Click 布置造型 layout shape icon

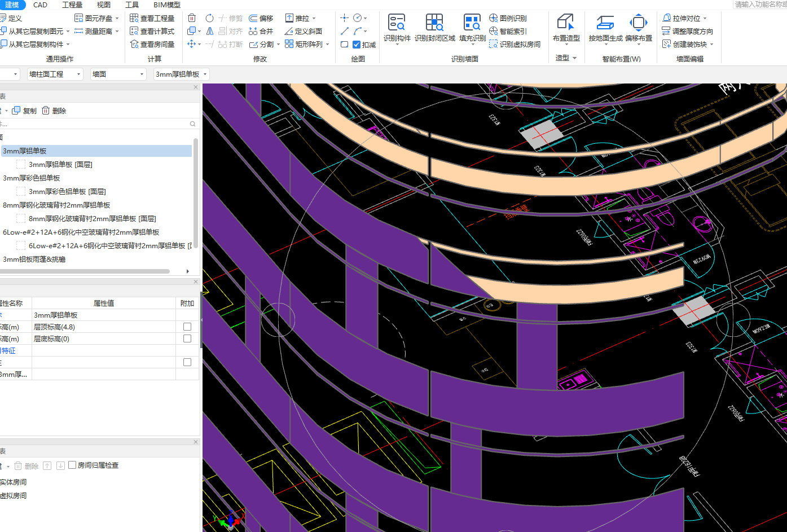[x=566, y=23]
